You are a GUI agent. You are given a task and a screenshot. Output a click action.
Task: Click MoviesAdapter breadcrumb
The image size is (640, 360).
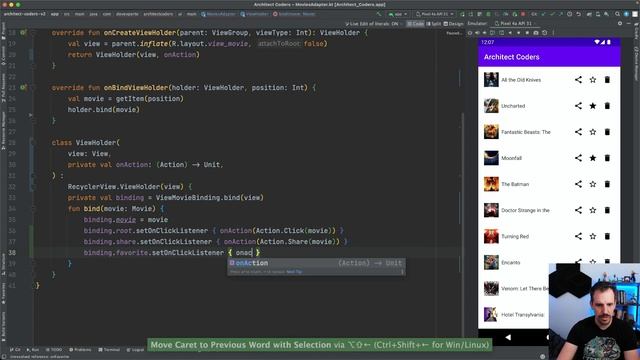(218, 14)
